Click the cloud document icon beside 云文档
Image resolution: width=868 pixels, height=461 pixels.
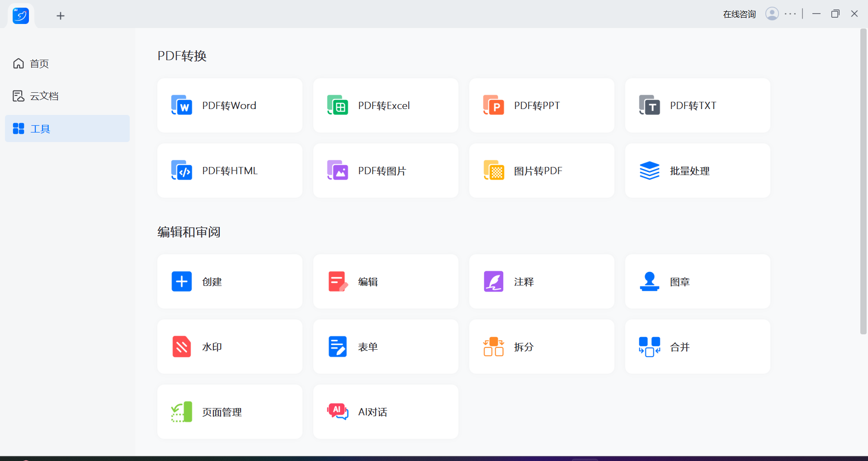point(19,96)
